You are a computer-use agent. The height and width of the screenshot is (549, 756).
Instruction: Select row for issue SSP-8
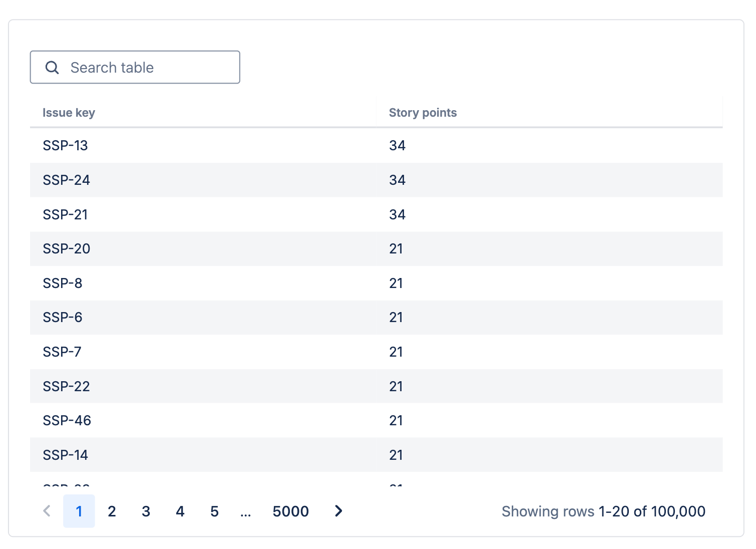(x=63, y=283)
